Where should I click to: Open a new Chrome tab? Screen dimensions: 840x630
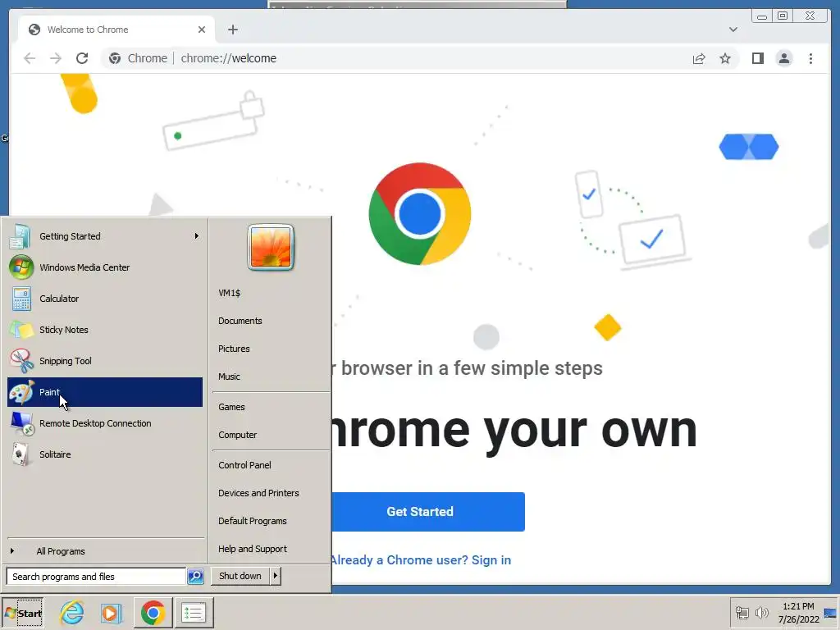[x=232, y=30]
